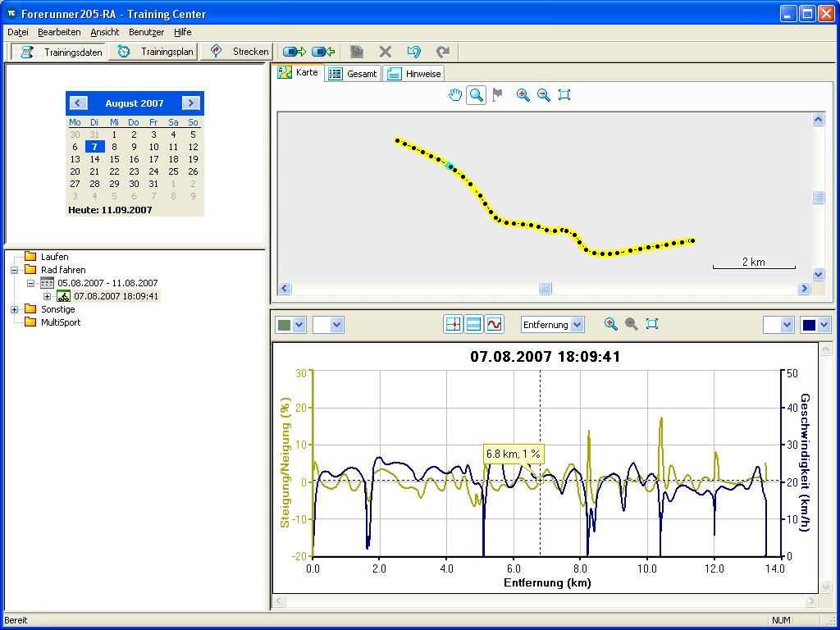Select the map hand pan tool
Image resolution: width=840 pixels, height=630 pixels.
454,95
